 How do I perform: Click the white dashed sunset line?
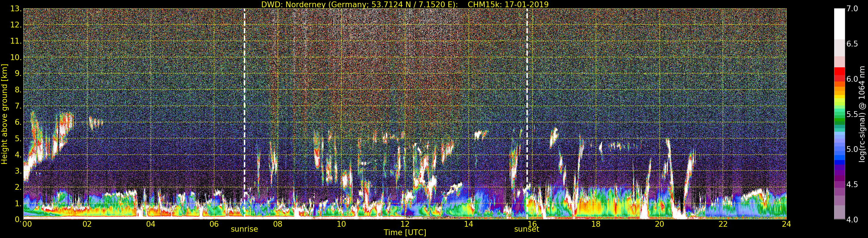[527, 114]
